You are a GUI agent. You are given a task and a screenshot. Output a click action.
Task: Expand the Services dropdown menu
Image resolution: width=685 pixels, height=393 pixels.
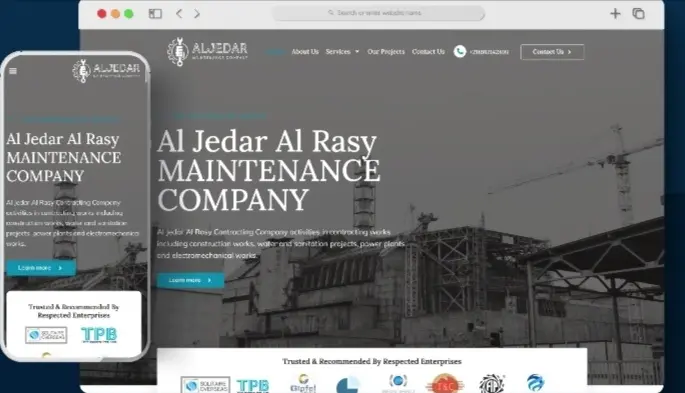(342, 52)
